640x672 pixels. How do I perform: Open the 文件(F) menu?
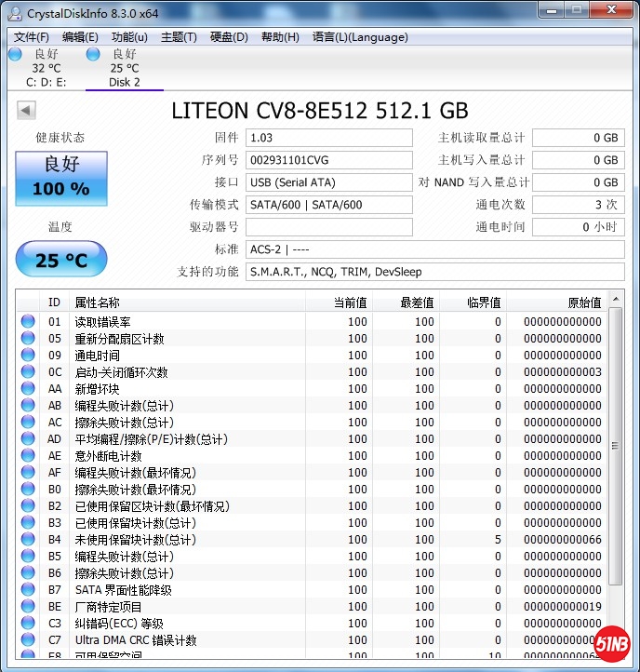[32, 37]
